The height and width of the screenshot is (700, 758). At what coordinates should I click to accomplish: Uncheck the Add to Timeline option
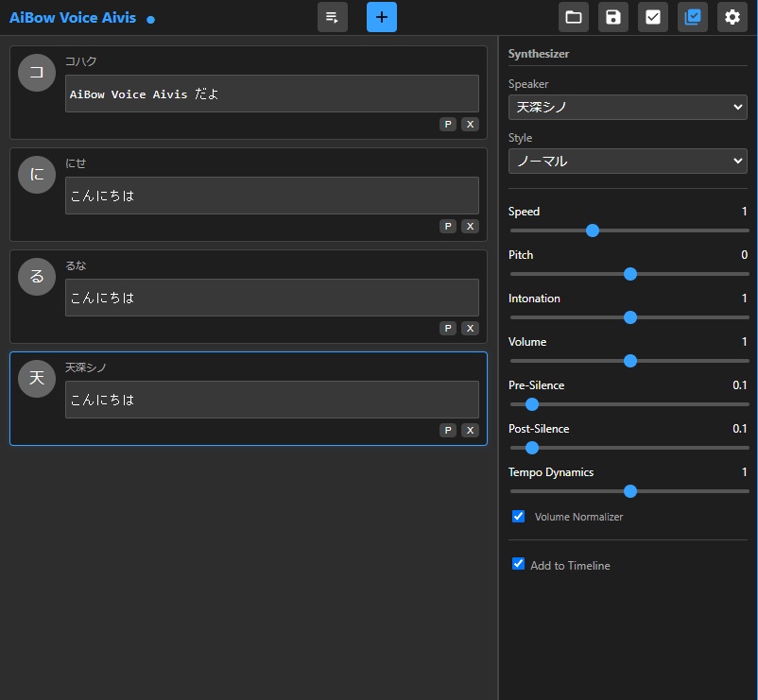tap(518, 563)
